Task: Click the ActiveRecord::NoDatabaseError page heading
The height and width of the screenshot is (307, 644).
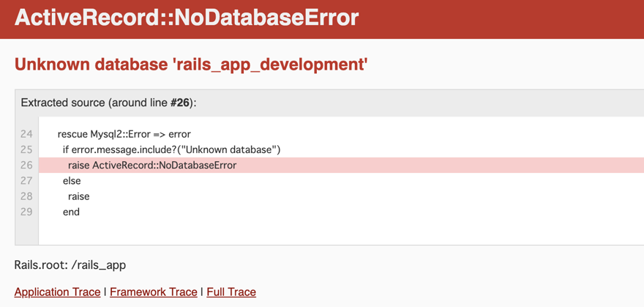Action: (x=187, y=18)
